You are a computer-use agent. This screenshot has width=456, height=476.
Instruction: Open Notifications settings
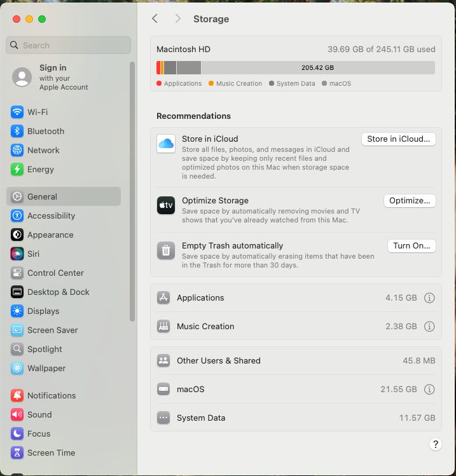pyautogui.click(x=64, y=395)
